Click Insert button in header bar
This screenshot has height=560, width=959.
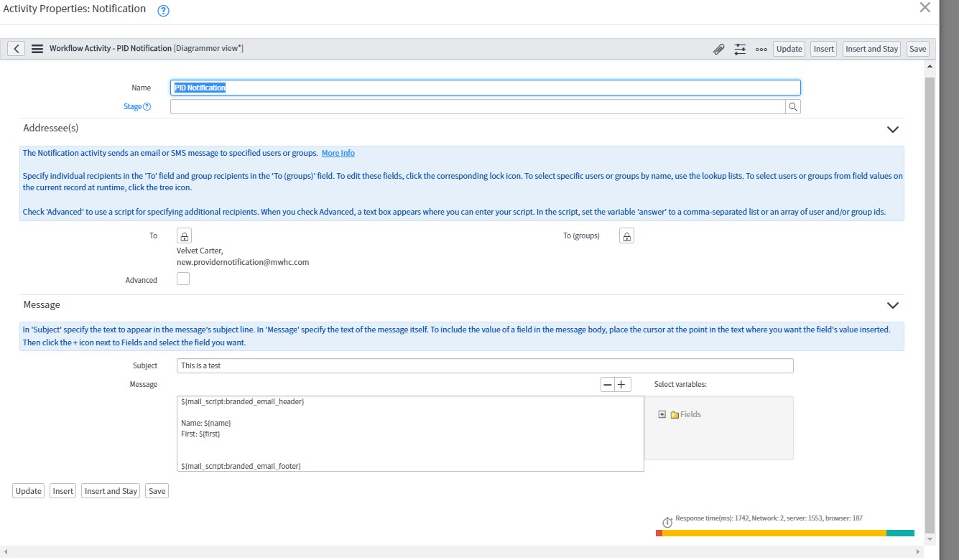[x=823, y=49]
